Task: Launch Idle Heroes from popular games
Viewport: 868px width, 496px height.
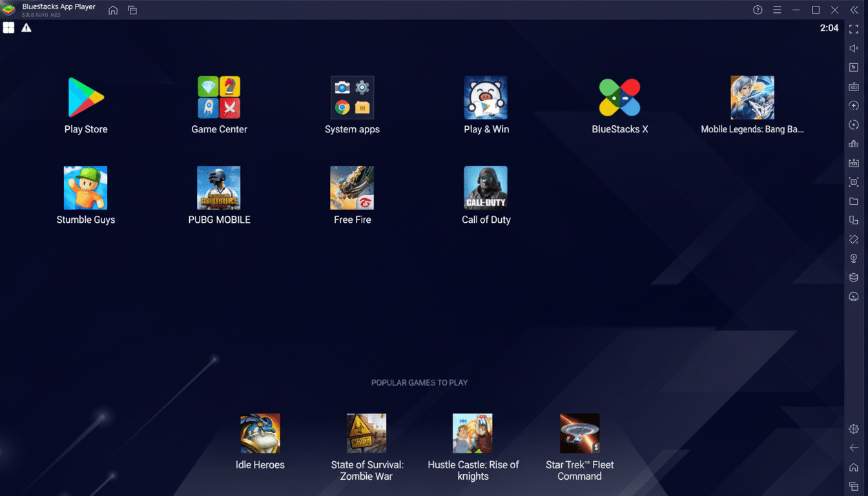Action: 260,433
